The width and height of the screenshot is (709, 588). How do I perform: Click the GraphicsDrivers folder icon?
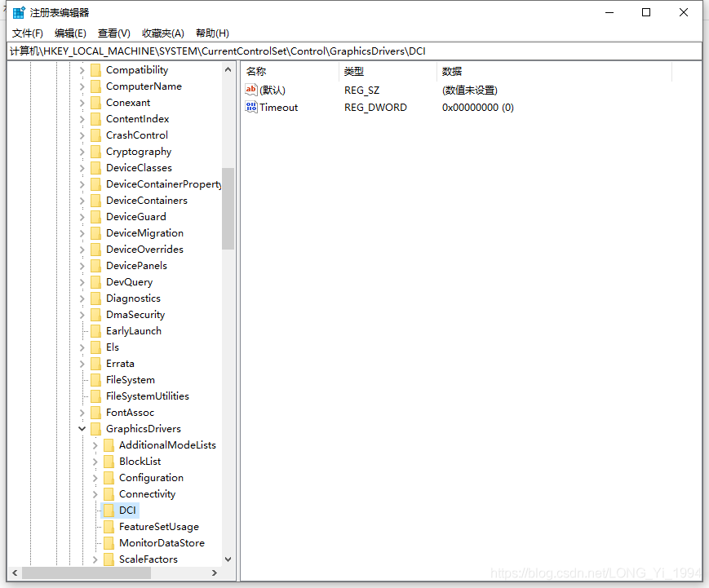(96, 428)
